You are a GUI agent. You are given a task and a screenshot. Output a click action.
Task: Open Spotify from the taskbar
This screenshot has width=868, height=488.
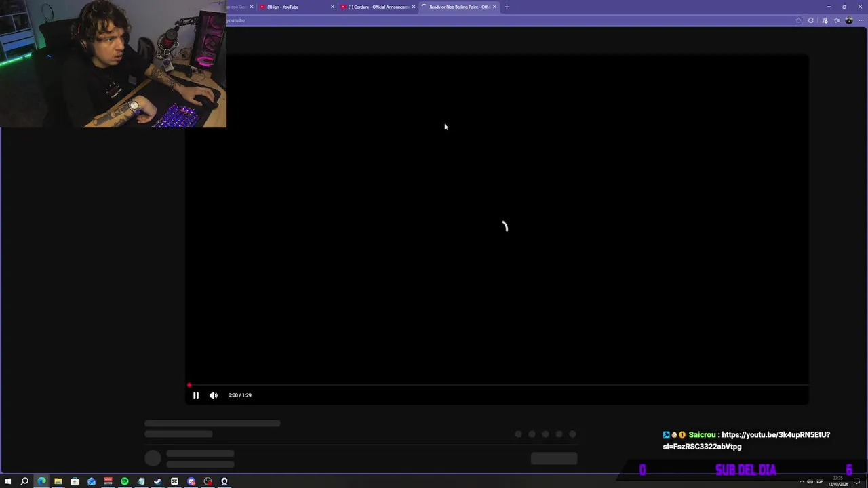(125, 481)
